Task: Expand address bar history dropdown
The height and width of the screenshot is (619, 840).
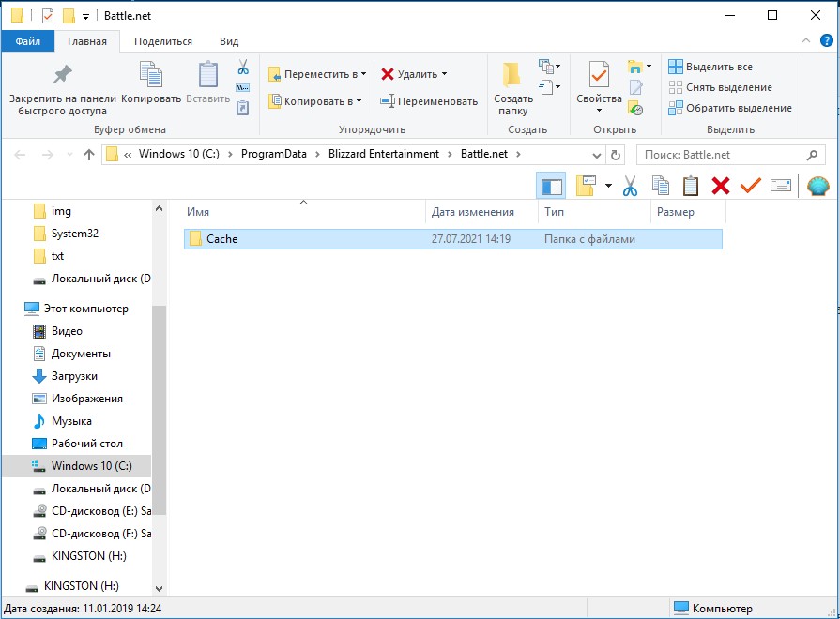Action: [x=597, y=156]
